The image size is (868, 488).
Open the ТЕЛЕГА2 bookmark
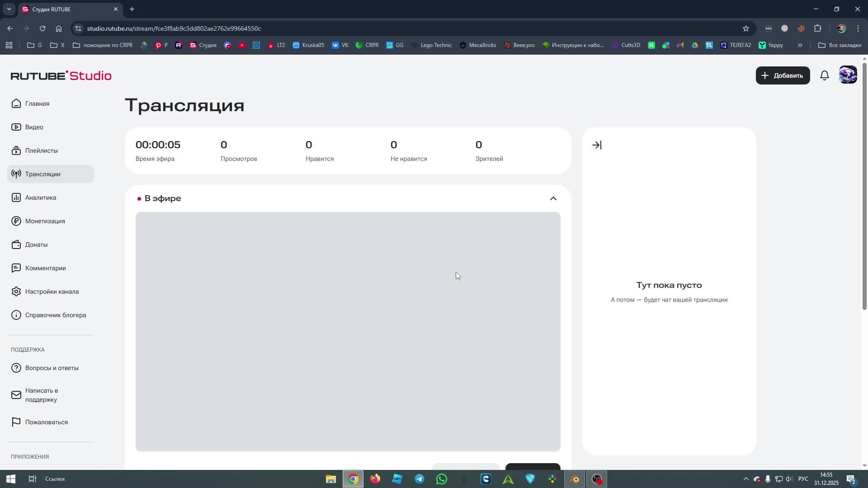pos(736,45)
